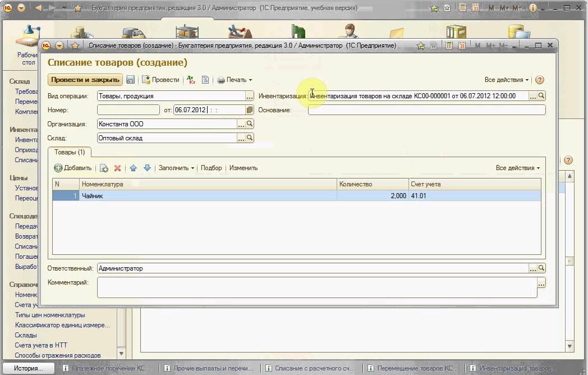The height and width of the screenshot is (375, 588).
Task: Open the История button
Action: 29,368
